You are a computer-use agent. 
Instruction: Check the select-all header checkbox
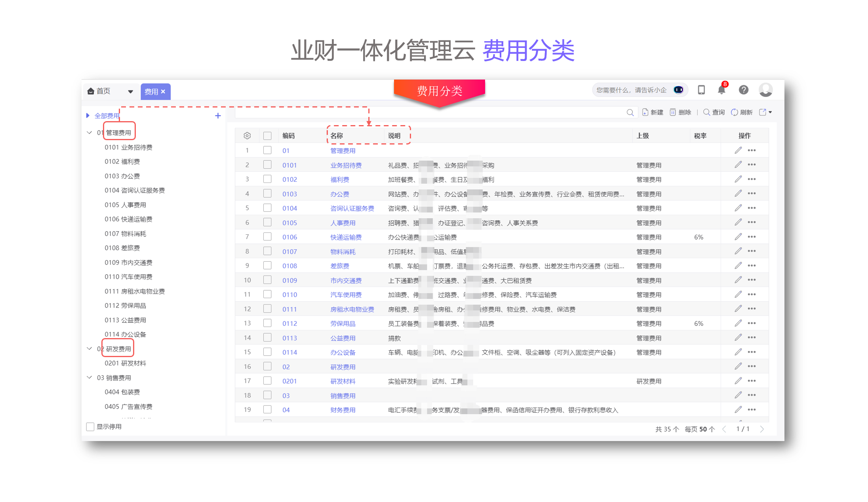267,136
